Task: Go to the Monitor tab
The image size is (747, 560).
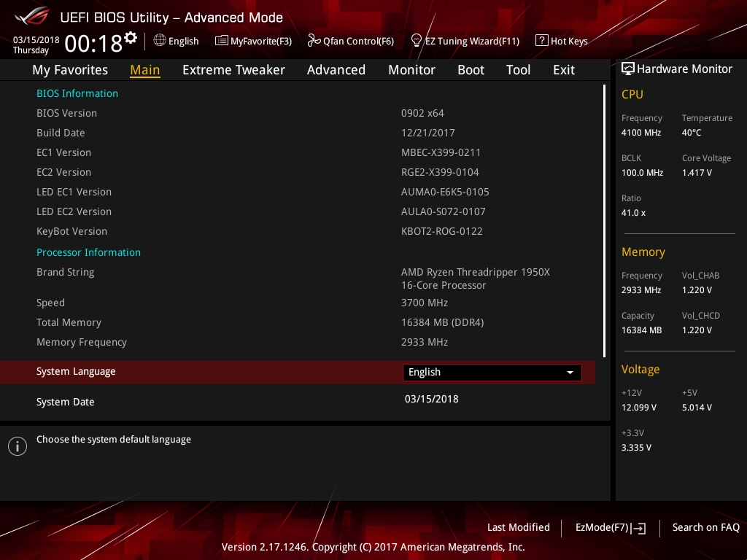Action: pos(411,70)
